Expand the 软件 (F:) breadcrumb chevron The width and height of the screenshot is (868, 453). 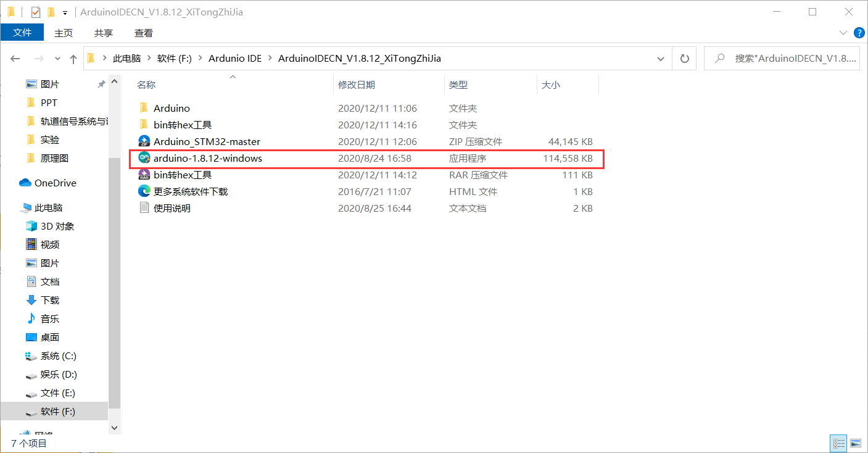[200, 59]
